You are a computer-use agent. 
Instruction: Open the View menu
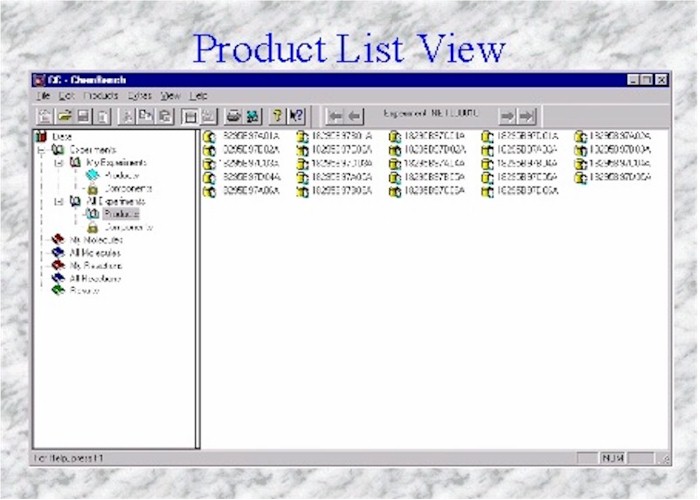170,96
